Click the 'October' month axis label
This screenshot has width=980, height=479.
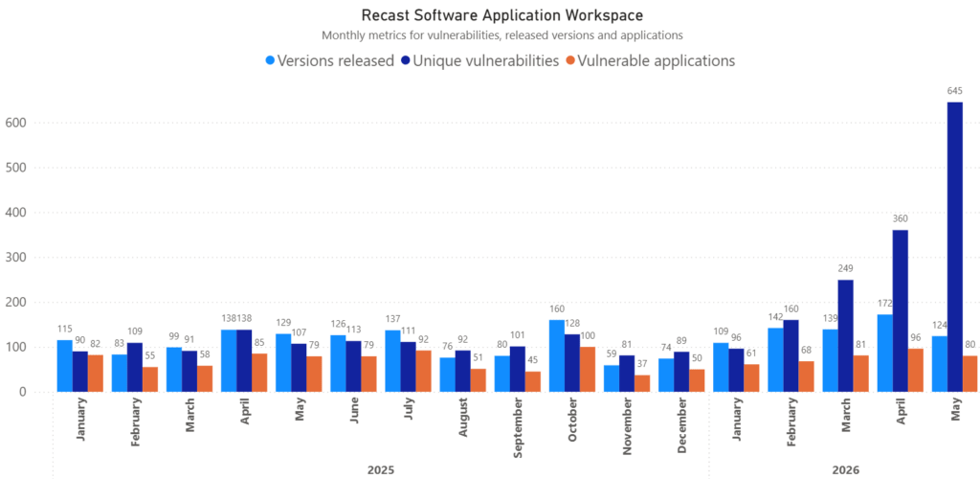[x=572, y=419]
